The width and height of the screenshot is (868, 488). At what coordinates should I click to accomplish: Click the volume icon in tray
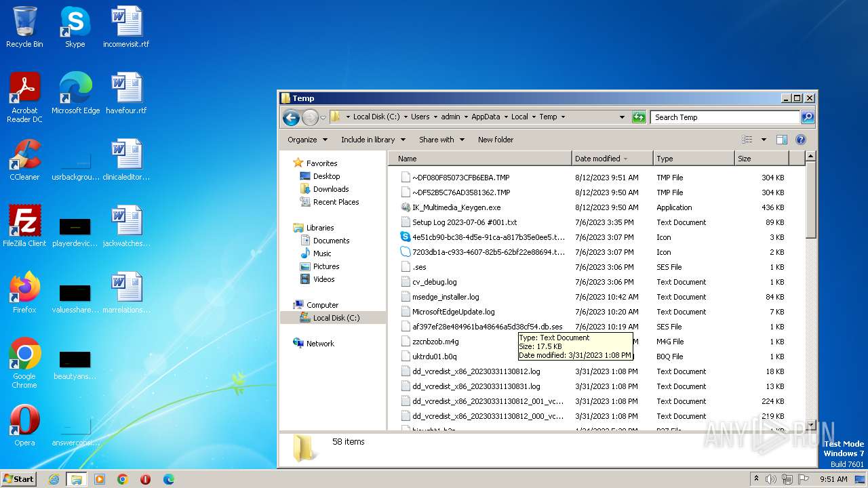771,479
